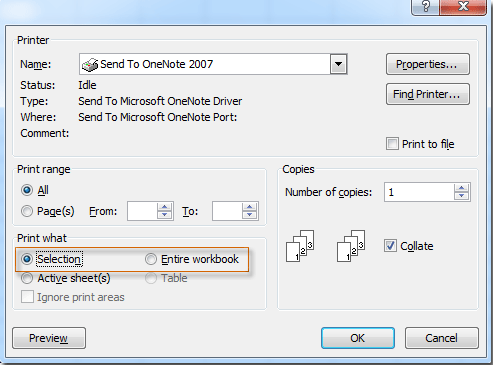Select the All print range option
Screen dimensions: 493x365
click(x=27, y=190)
